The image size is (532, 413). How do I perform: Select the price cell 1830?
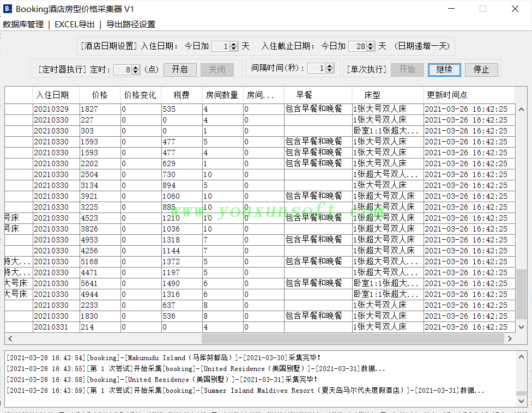coord(100,316)
